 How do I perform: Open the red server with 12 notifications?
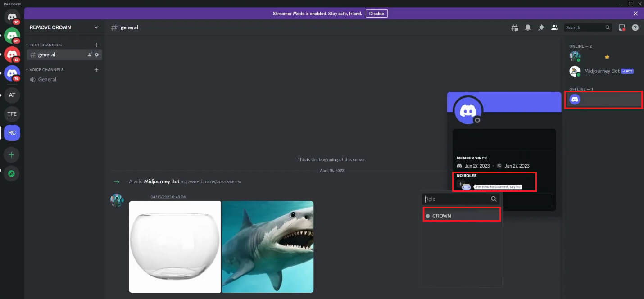pyautogui.click(x=12, y=54)
